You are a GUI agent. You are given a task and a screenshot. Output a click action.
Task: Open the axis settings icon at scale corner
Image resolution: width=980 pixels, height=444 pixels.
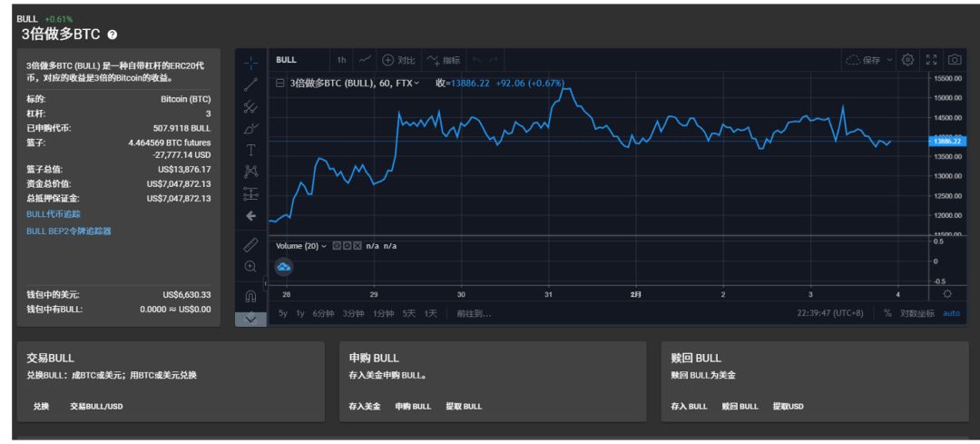point(947,294)
